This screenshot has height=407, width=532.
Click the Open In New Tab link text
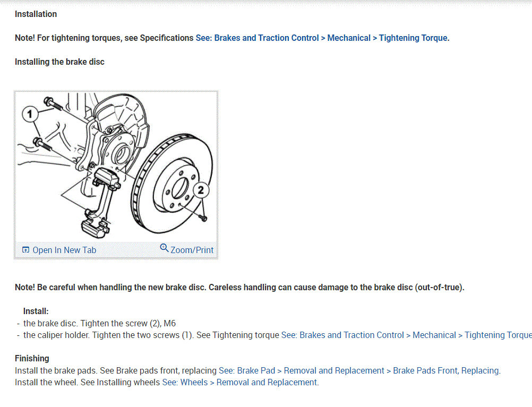pyautogui.click(x=64, y=250)
